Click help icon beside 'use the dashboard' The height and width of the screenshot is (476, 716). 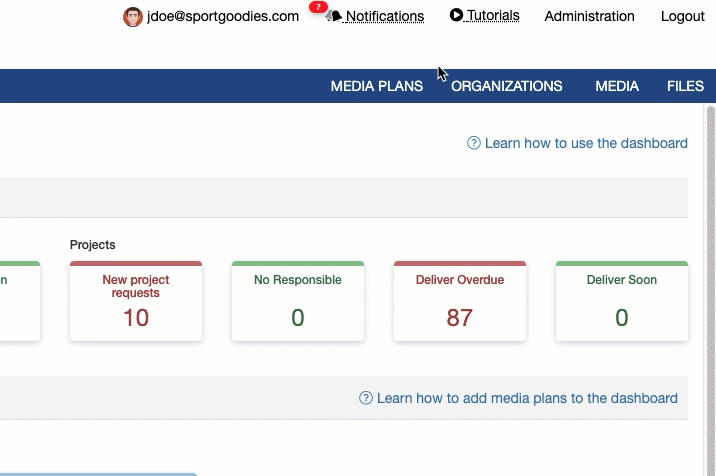coord(474,143)
